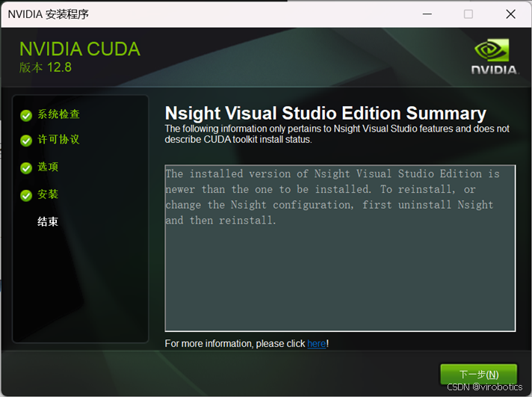Image resolution: width=532 pixels, height=397 pixels.
Task: Click the green checkmark beside 许可协议
Action: click(x=26, y=141)
